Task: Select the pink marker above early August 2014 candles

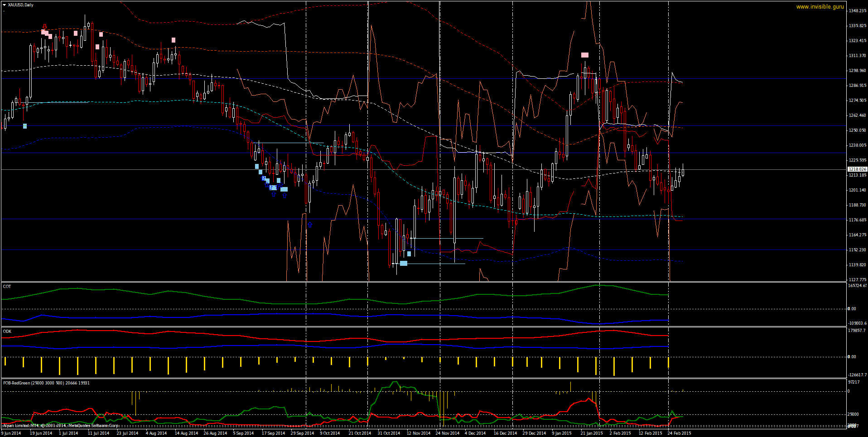Action: click(x=174, y=40)
